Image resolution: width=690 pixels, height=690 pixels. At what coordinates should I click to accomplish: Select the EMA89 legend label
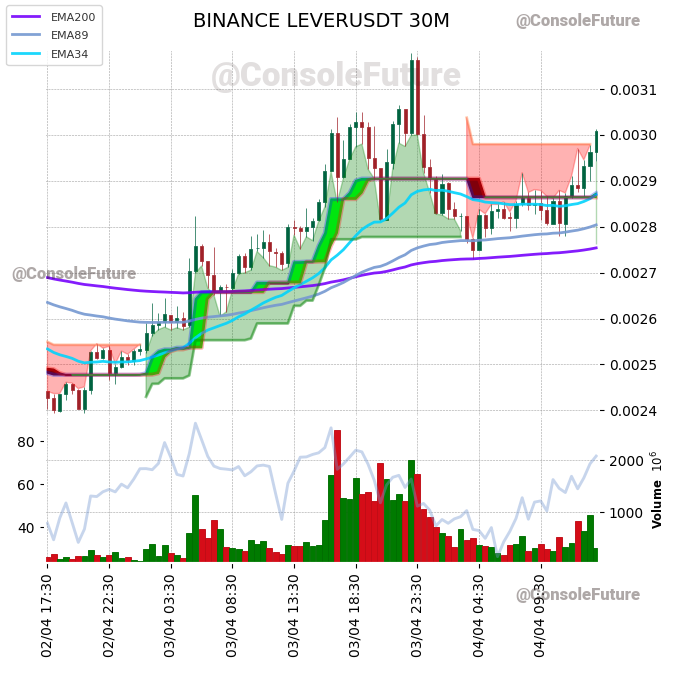(x=70, y=35)
